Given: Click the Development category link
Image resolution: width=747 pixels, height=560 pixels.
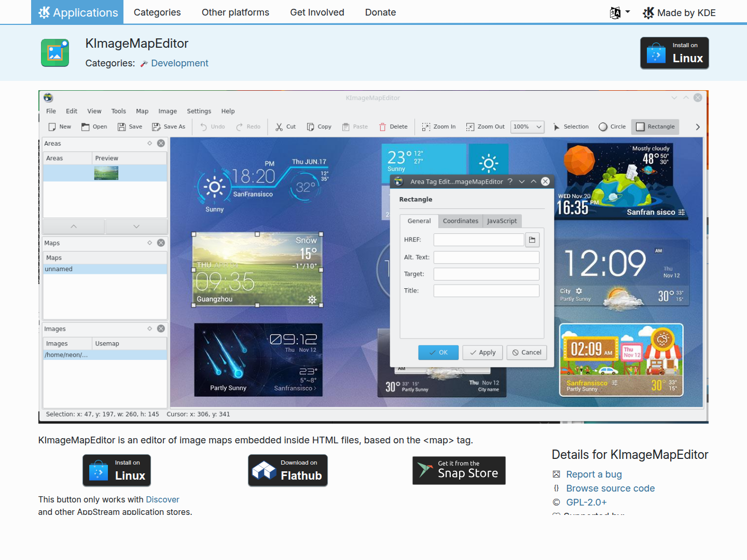Looking at the screenshot, I should [179, 63].
